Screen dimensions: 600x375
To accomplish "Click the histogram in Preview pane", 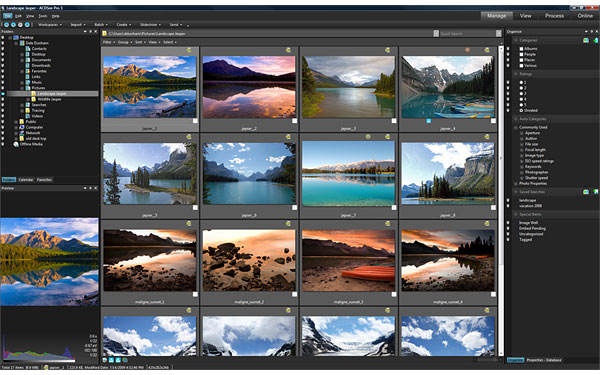I will point(39,348).
